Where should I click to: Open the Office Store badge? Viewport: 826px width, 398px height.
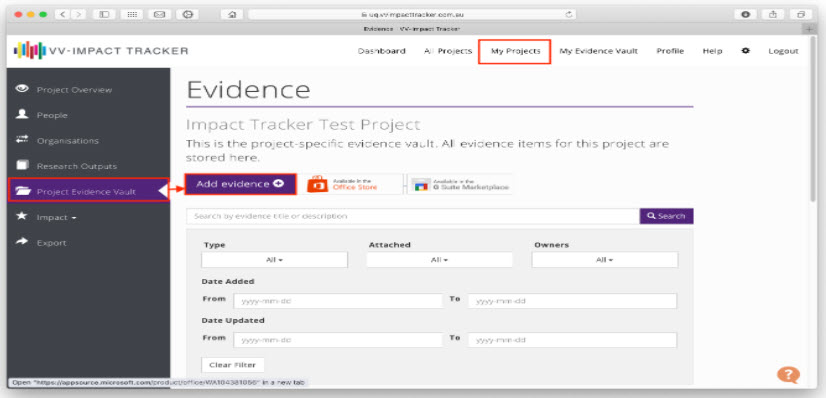351,184
